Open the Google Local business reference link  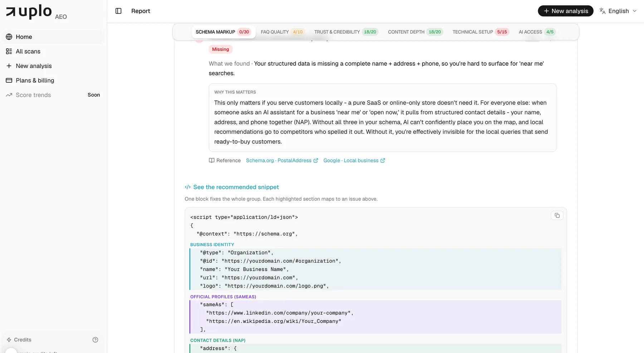tap(354, 161)
